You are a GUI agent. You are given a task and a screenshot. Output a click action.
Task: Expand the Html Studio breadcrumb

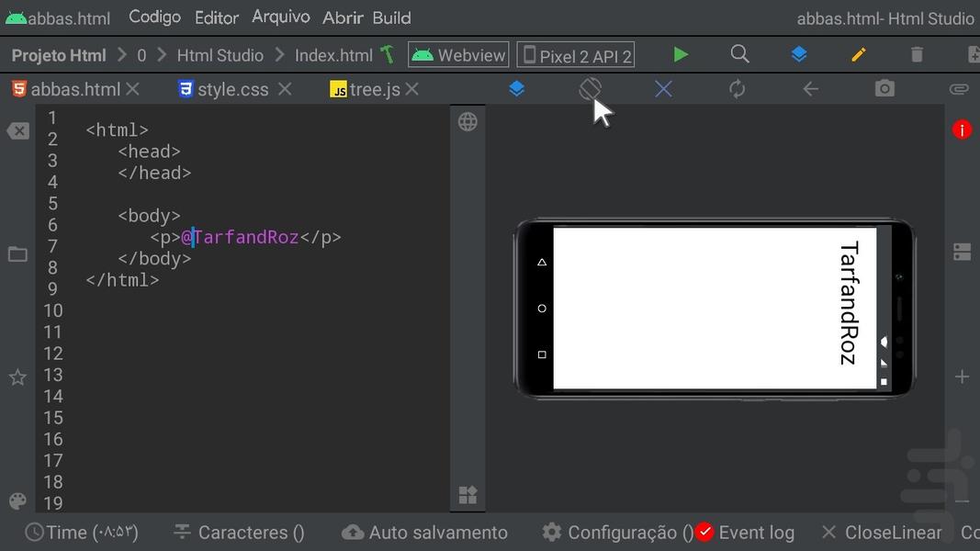click(x=220, y=54)
